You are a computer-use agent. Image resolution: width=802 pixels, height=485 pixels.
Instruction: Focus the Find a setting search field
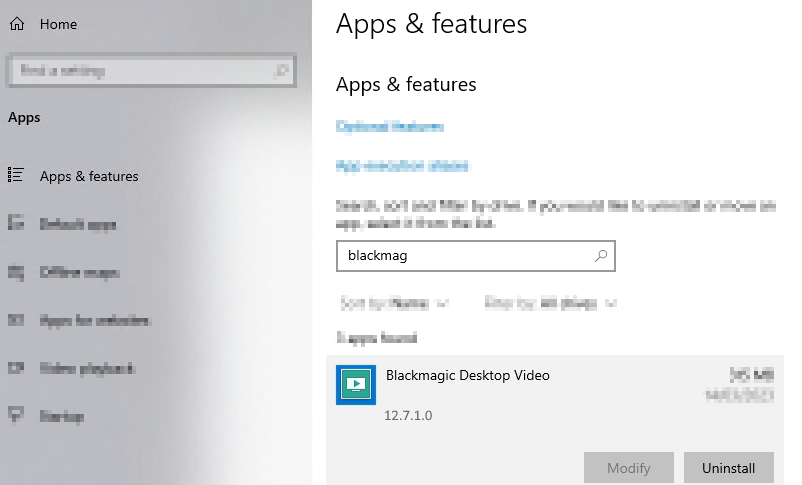coord(140,71)
